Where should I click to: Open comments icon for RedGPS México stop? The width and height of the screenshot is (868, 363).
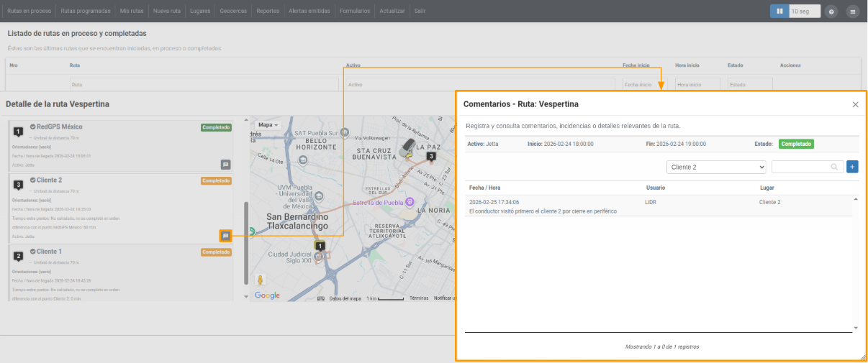click(x=225, y=164)
